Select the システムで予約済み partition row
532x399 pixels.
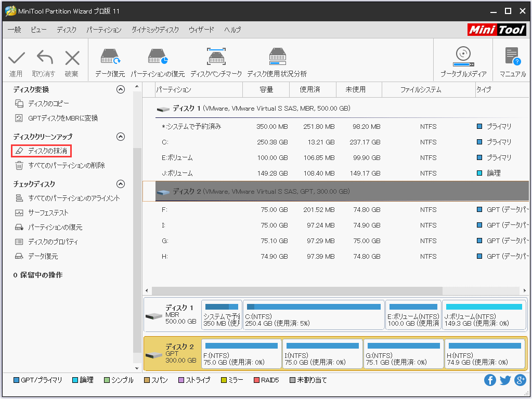tap(342, 126)
